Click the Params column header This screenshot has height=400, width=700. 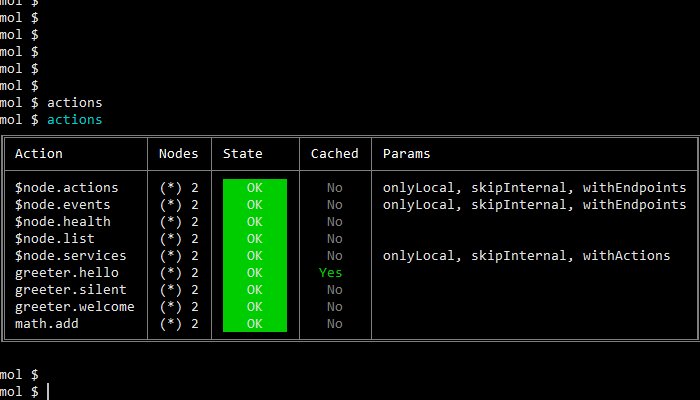point(407,153)
